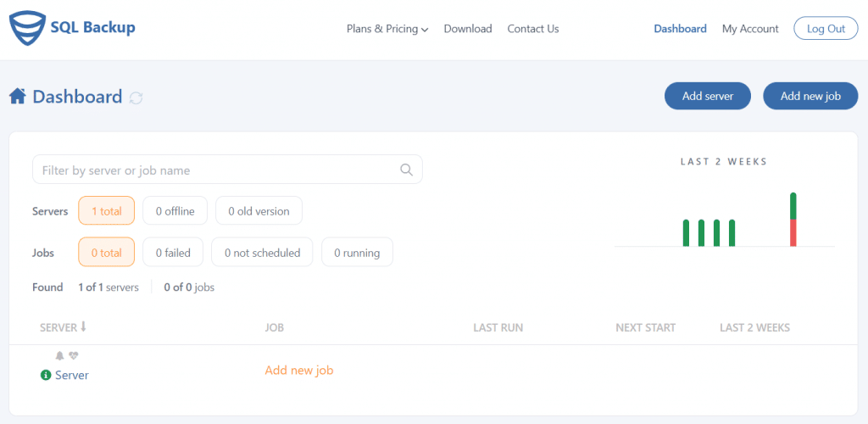Click the green info icon beside Server
868x424 pixels.
click(x=46, y=376)
